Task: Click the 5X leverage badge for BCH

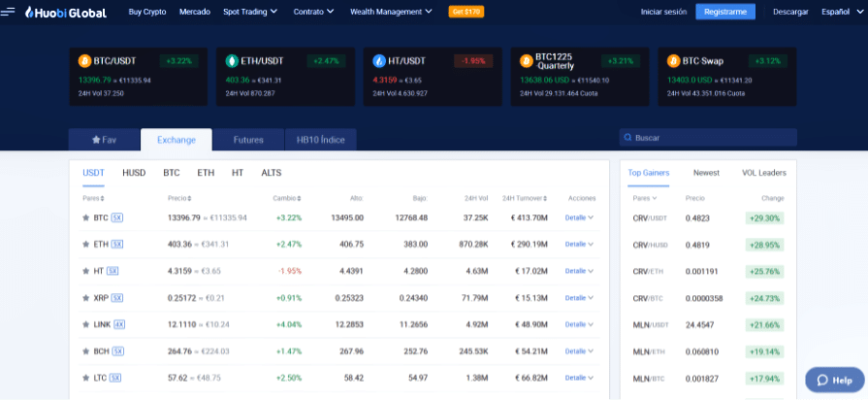Action: tap(118, 351)
